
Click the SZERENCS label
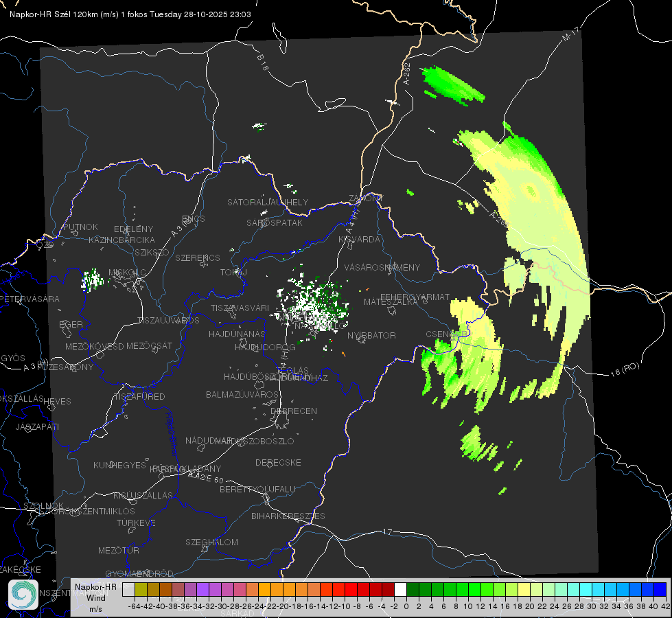198,257
